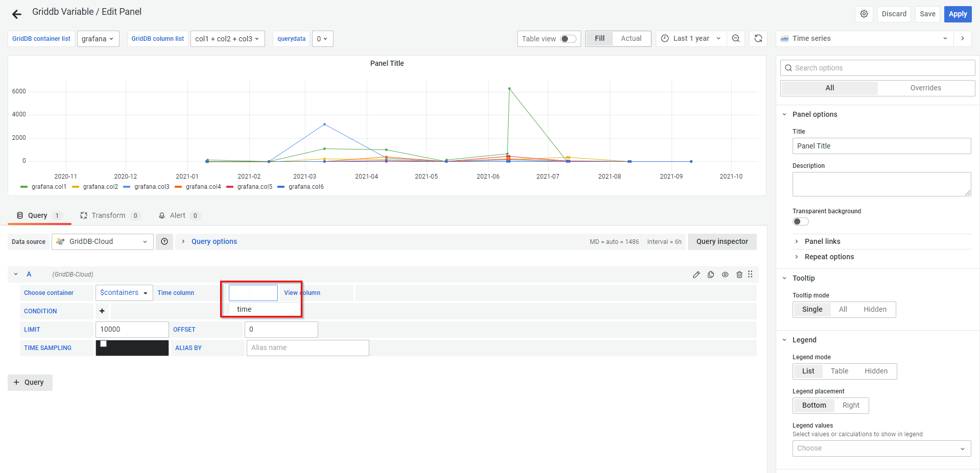The width and height of the screenshot is (980, 473).
Task: Rename query A with pencil icon
Action: [696, 275]
